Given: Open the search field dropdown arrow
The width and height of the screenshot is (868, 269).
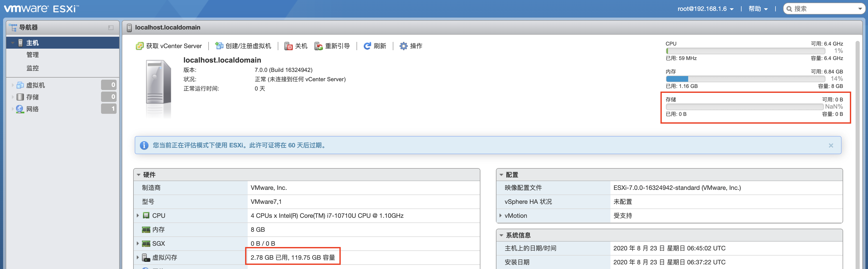Looking at the screenshot, I should (860, 9).
